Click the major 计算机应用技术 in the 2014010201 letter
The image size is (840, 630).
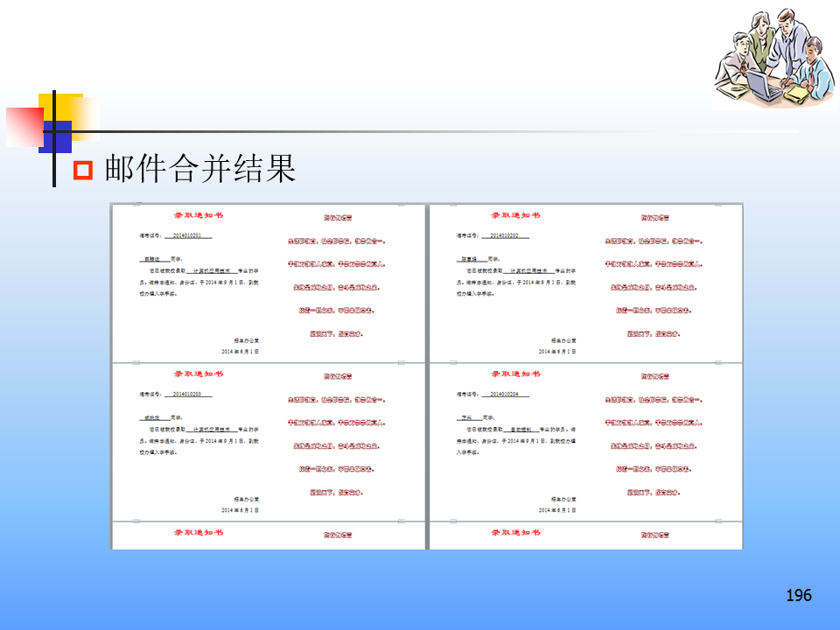coord(212,271)
